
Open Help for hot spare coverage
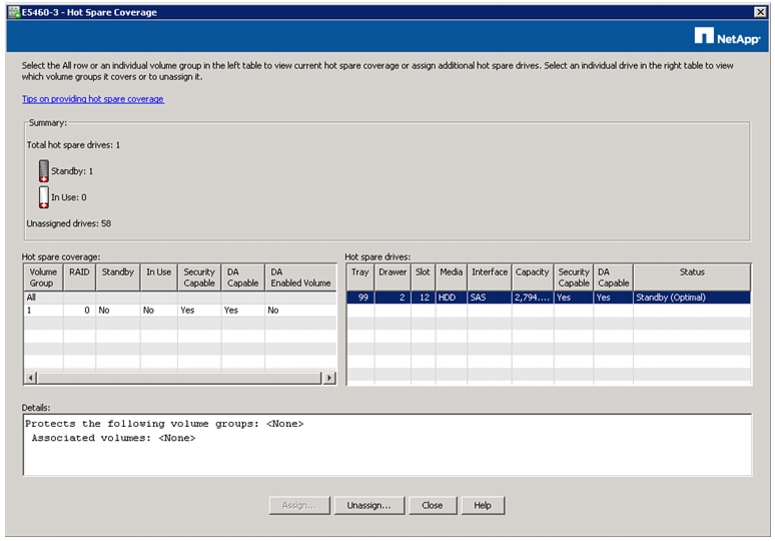tap(483, 505)
